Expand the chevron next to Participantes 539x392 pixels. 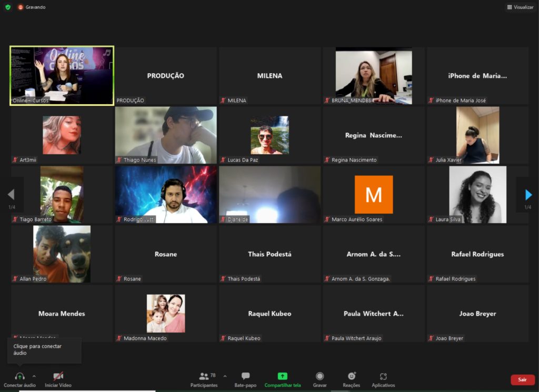click(225, 376)
